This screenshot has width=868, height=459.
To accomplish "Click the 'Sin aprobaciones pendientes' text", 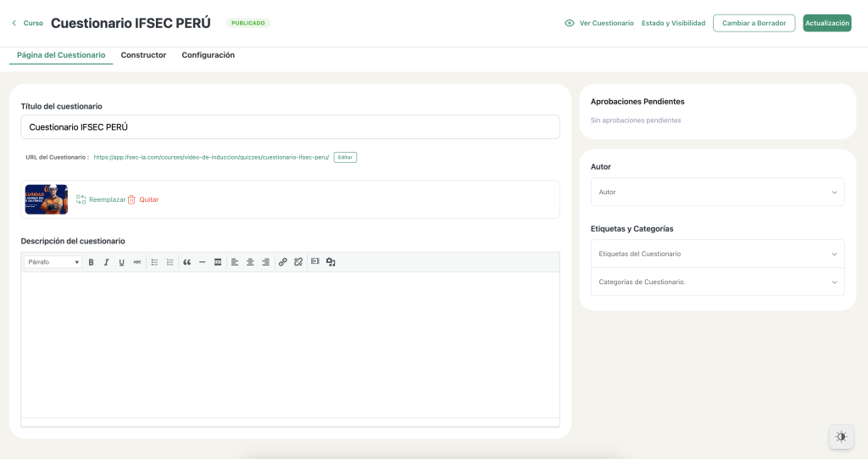I will tap(636, 120).
